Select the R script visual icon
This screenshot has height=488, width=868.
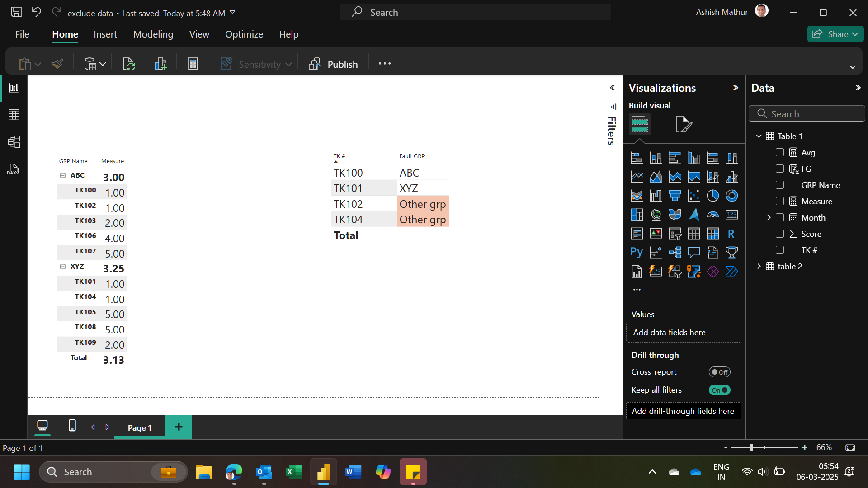(x=731, y=234)
